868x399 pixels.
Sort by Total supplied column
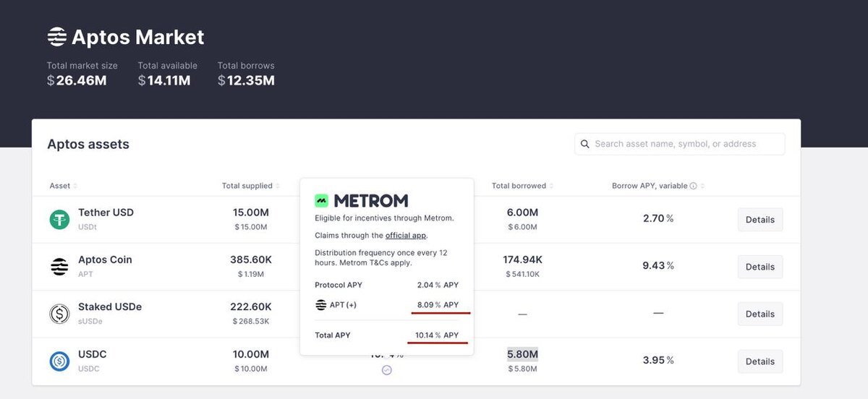251,186
